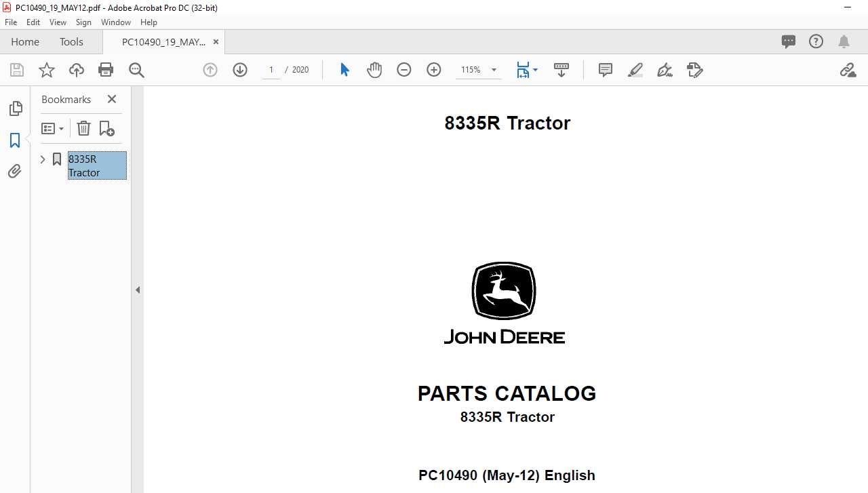This screenshot has height=493, width=868.
Task: Open the chat messages icon
Action: pos(789,42)
